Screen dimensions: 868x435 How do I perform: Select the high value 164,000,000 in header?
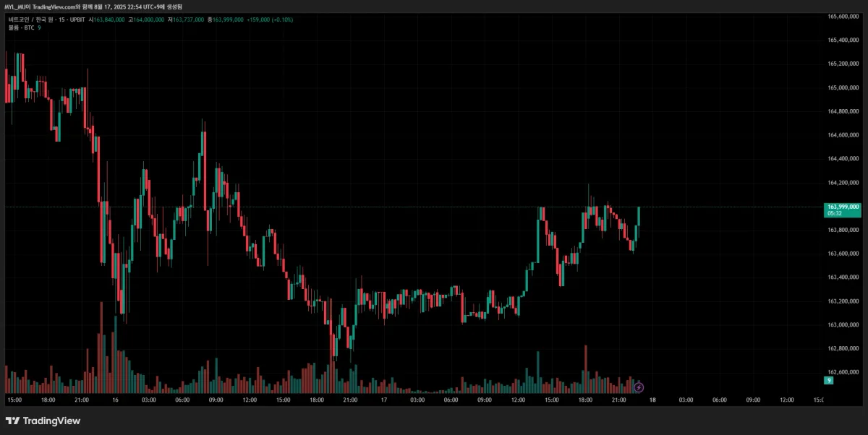(x=148, y=20)
